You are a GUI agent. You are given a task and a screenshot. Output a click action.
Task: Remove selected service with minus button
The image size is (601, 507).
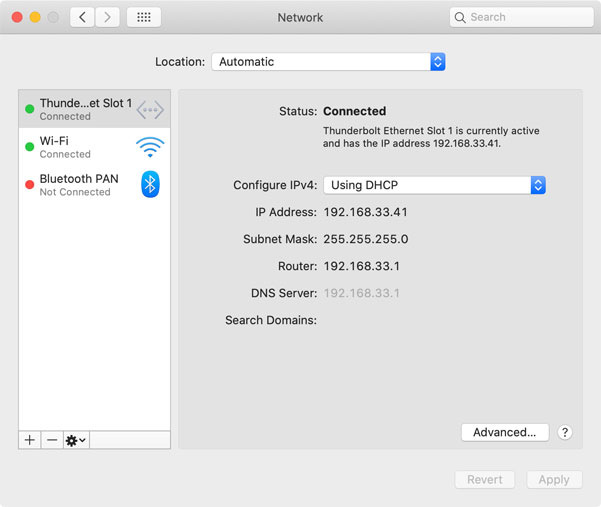coord(52,440)
